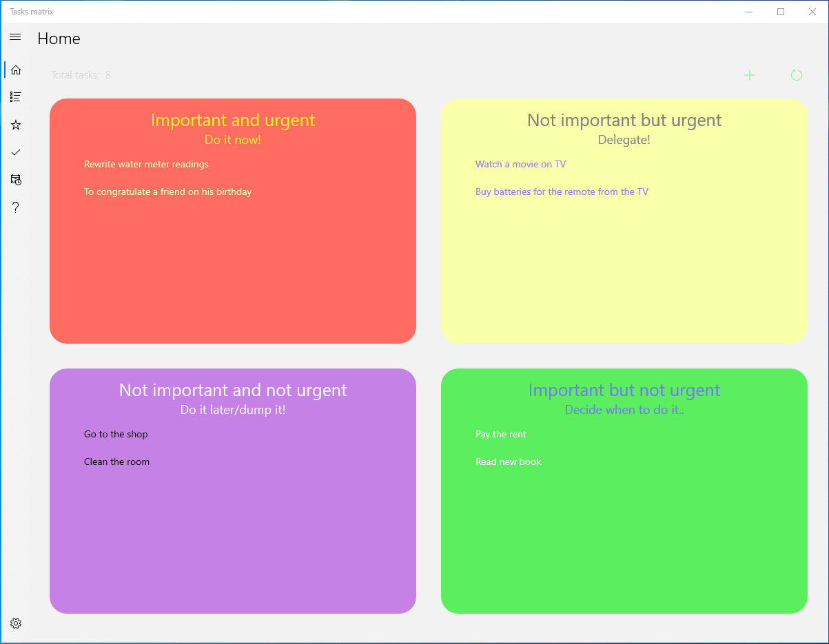Open the task list icon in sidebar

point(16,97)
